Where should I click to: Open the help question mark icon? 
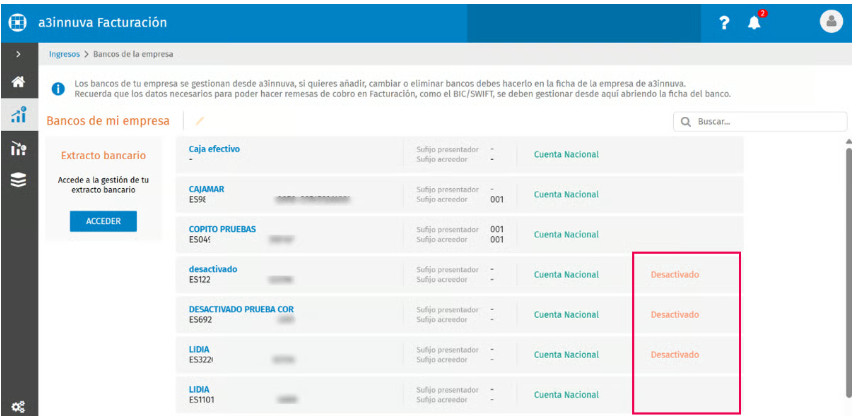pos(723,23)
